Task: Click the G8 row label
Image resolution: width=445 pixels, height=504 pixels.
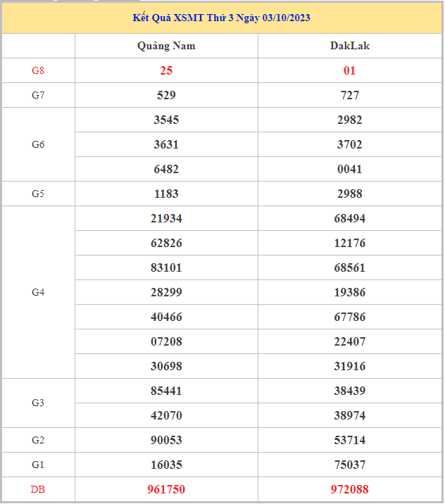Action: [38, 70]
